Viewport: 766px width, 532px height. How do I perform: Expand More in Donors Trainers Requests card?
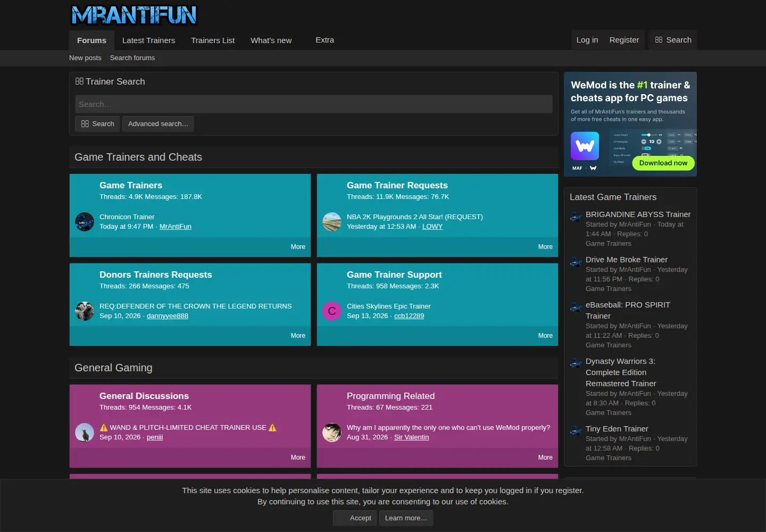(x=298, y=336)
